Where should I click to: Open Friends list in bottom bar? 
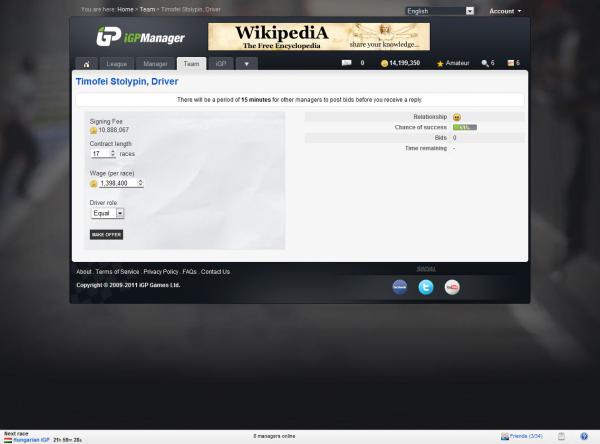(524, 436)
